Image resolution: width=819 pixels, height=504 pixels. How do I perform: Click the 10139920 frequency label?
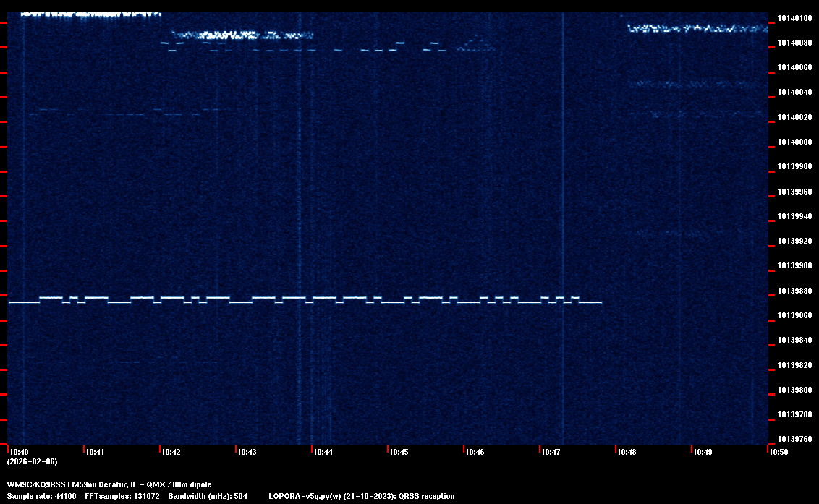795,241
